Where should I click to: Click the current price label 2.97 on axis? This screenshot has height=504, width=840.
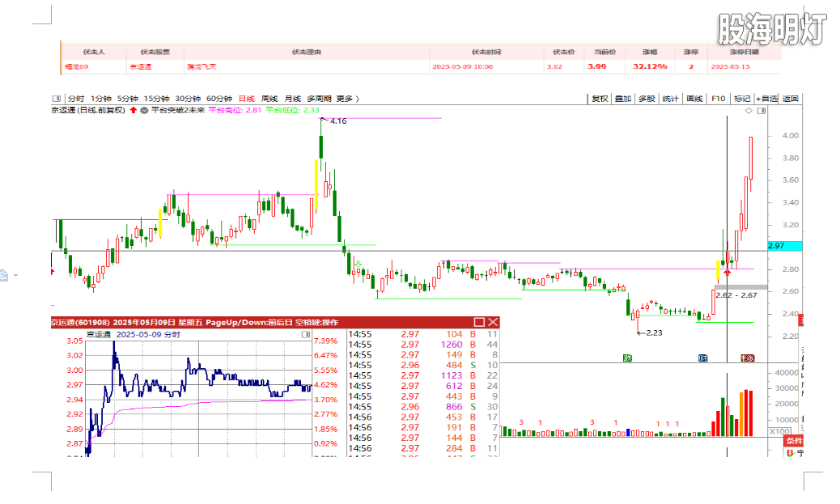785,246
